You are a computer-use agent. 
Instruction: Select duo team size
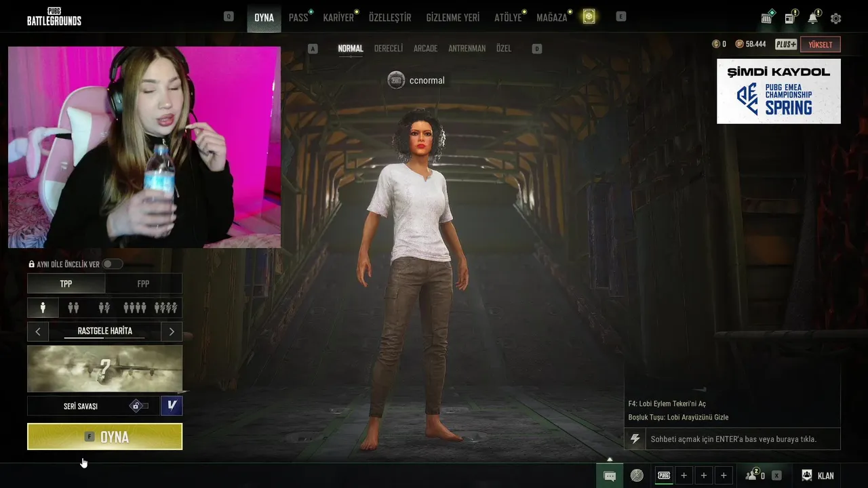pos(73,308)
